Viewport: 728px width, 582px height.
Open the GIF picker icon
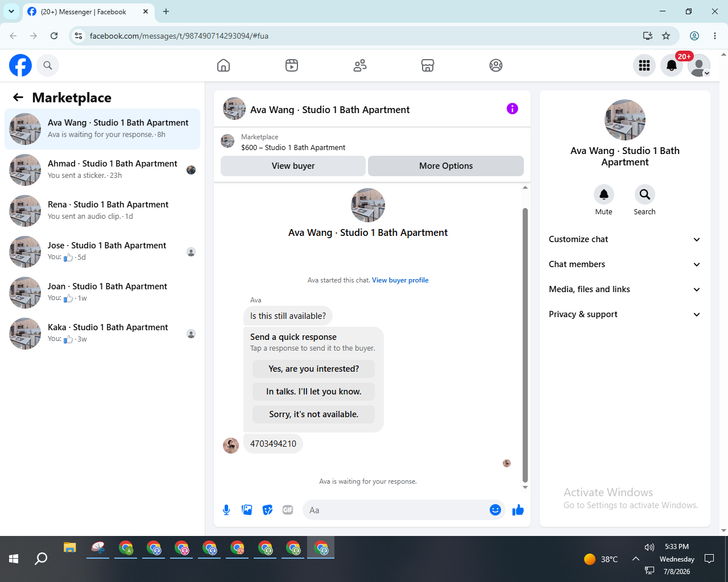(288, 510)
